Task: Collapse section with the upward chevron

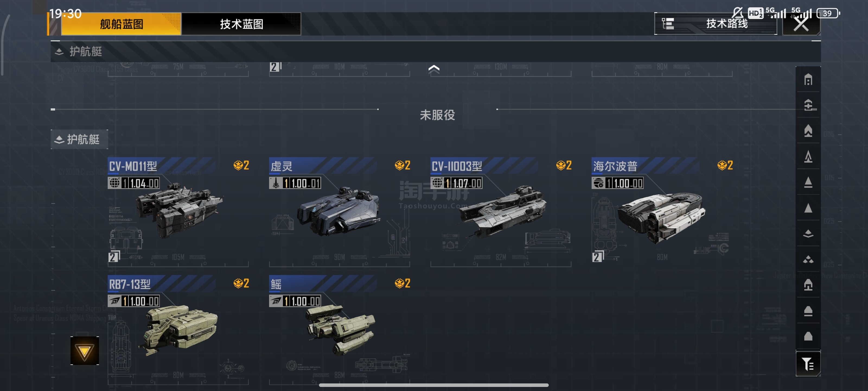Action: (x=434, y=69)
